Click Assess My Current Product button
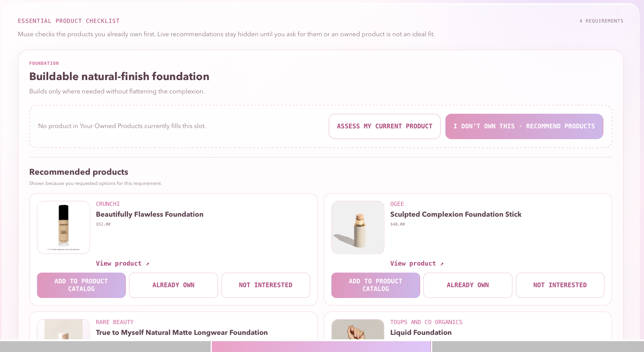This screenshot has width=644, height=352. [x=385, y=126]
